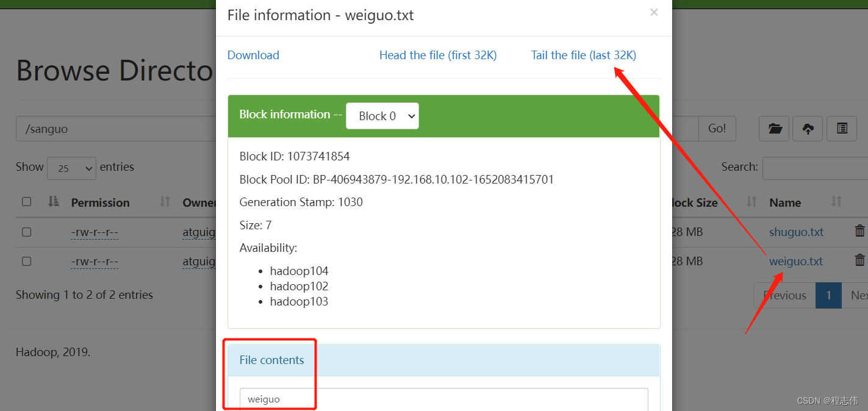868x411 pixels.
Task: Open the Block 0 dropdown
Action: 382,116
